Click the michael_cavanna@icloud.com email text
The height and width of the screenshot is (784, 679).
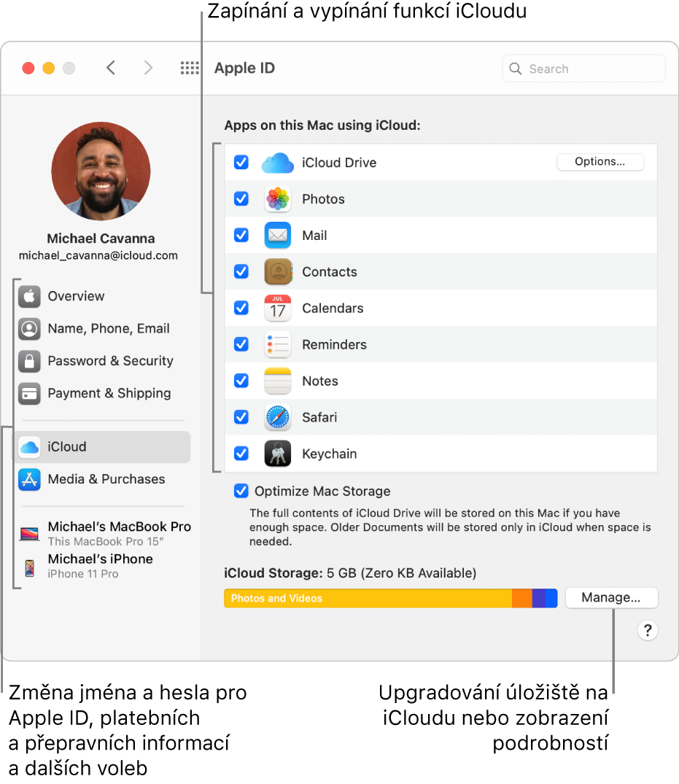tap(98, 255)
